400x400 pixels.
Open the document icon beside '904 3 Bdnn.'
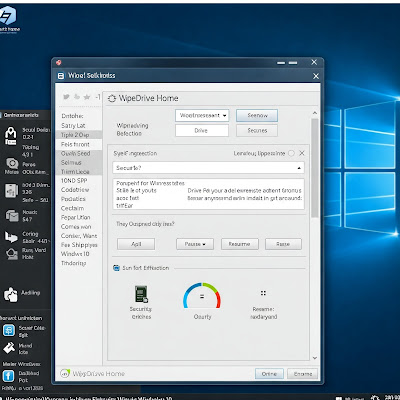pyautogui.click(x=11, y=191)
